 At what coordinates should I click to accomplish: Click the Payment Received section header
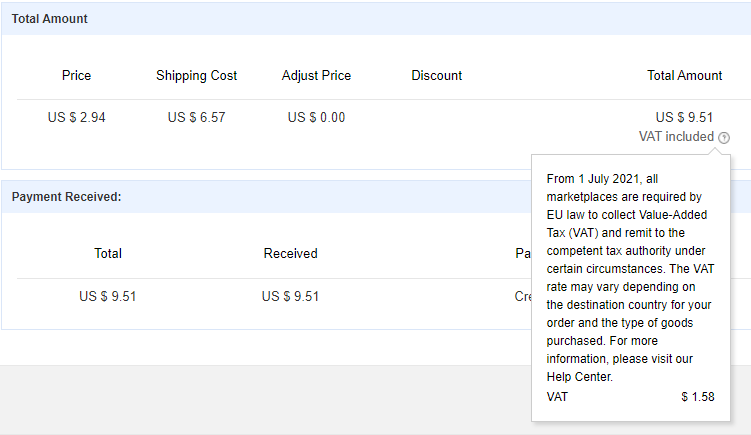[67, 197]
